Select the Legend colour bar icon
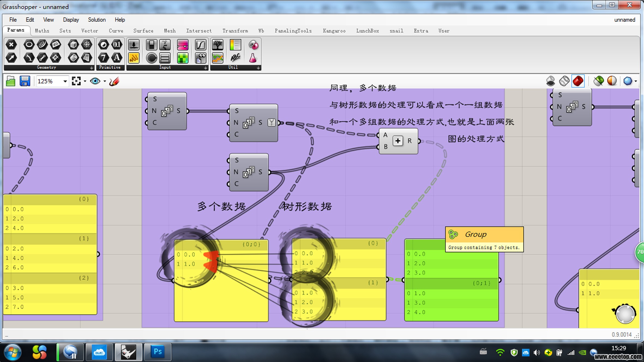 [235, 45]
